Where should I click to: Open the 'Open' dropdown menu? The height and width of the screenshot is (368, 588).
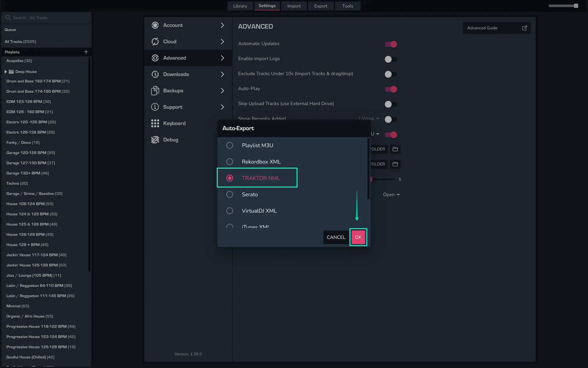click(391, 195)
